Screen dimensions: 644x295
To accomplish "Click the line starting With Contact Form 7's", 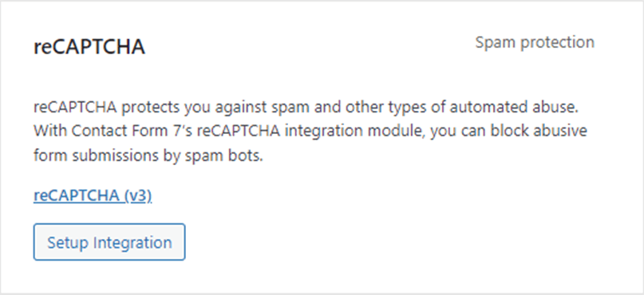I will (x=310, y=132).
